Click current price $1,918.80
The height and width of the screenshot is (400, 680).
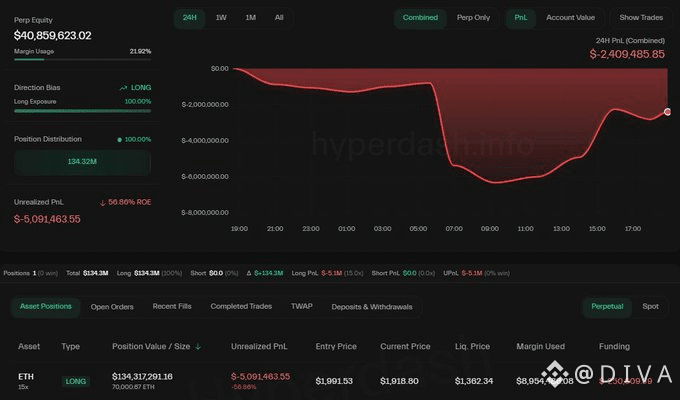coord(399,381)
